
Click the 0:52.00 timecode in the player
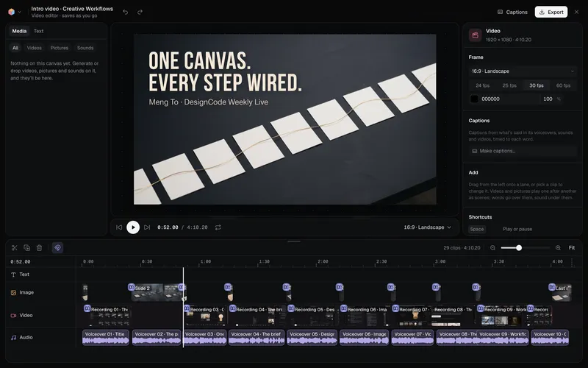(168, 227)
